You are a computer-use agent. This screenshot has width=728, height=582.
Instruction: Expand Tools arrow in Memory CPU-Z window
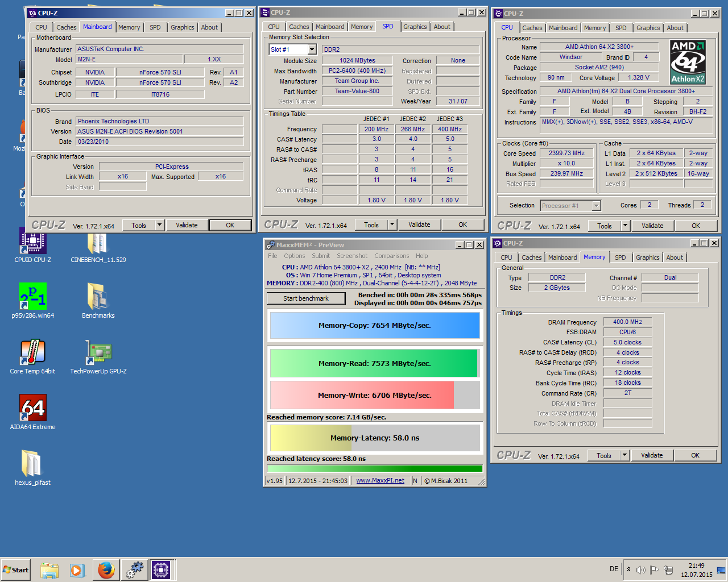tap(624, 455)
